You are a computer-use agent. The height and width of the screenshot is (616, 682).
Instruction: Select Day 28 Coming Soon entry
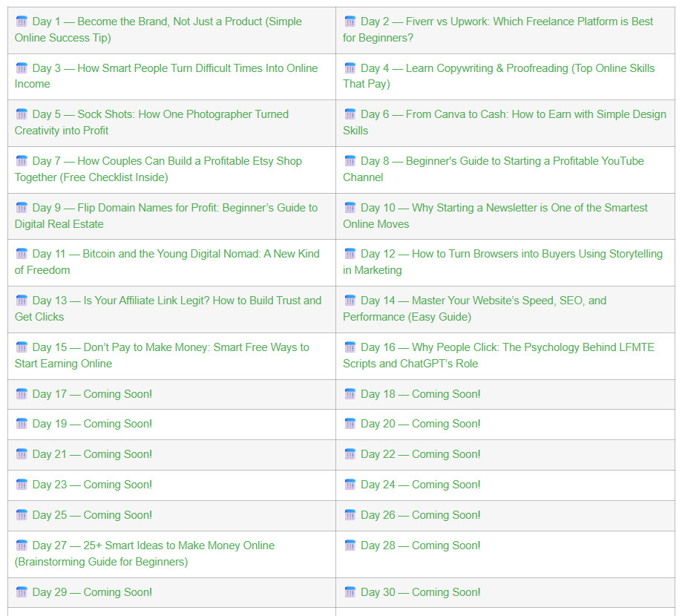[x=420, y=545]
